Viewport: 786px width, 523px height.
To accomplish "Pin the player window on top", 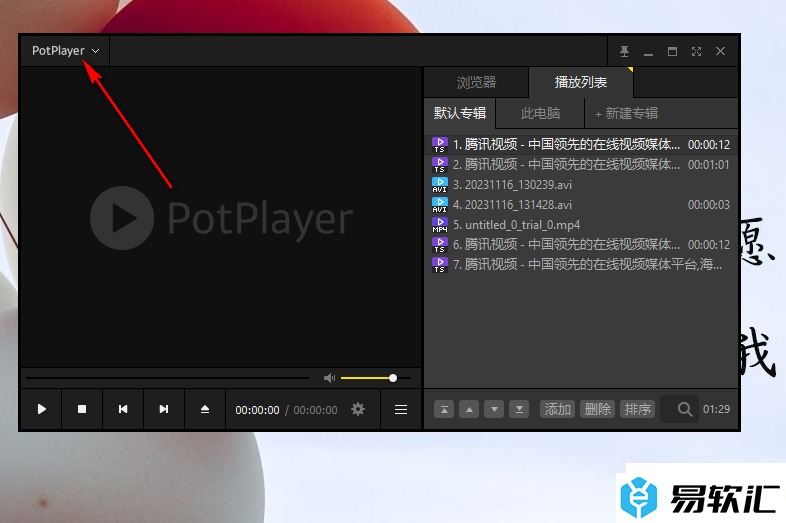I will (x=624, y=51).
